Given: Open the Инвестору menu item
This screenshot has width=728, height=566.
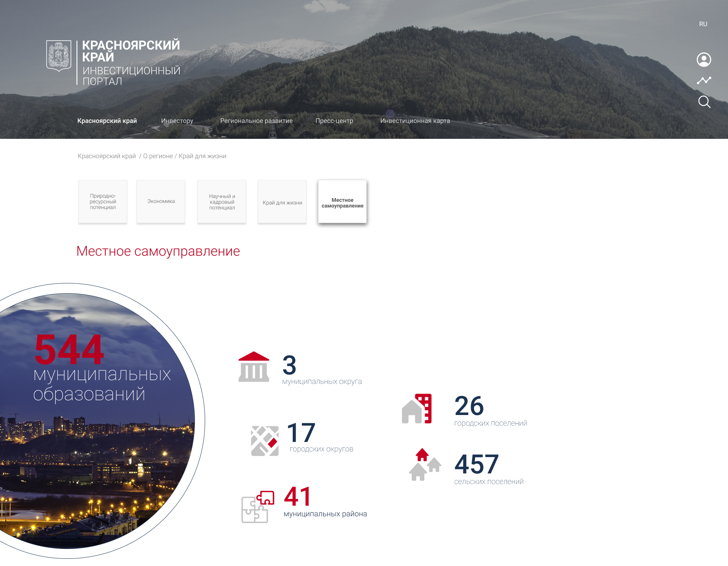Looking at the screenshot, I should [177, 121].
